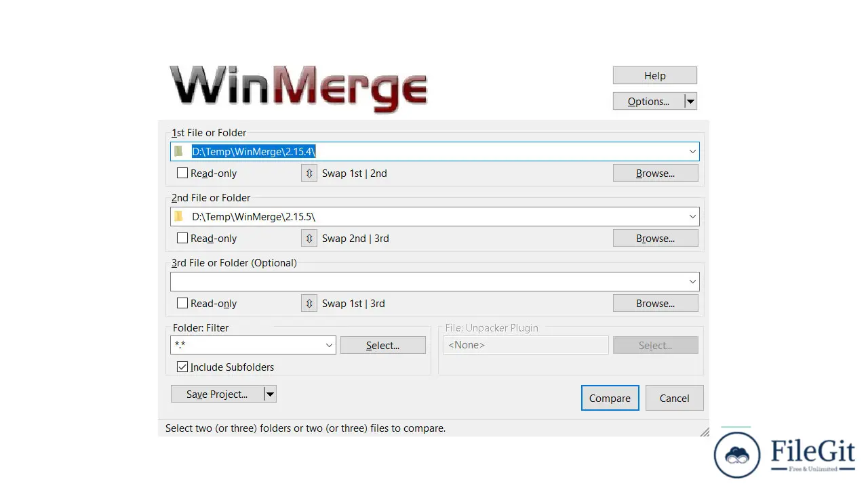The height and width of the screenshot is (488, 868).
Task: Click the 1st path field D:\Temp\WinMerge\2.15.4\
Action: pyautogui.click(x=435, y=152)
